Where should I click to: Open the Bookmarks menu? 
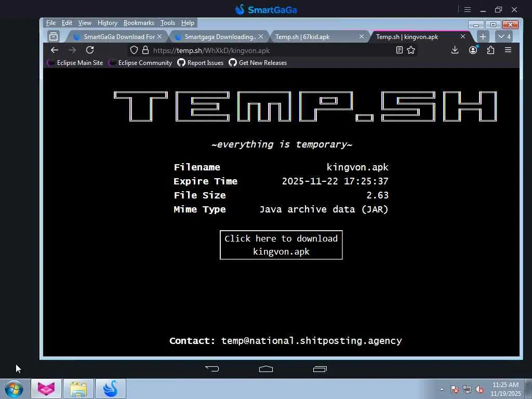(x=139, y=23)
